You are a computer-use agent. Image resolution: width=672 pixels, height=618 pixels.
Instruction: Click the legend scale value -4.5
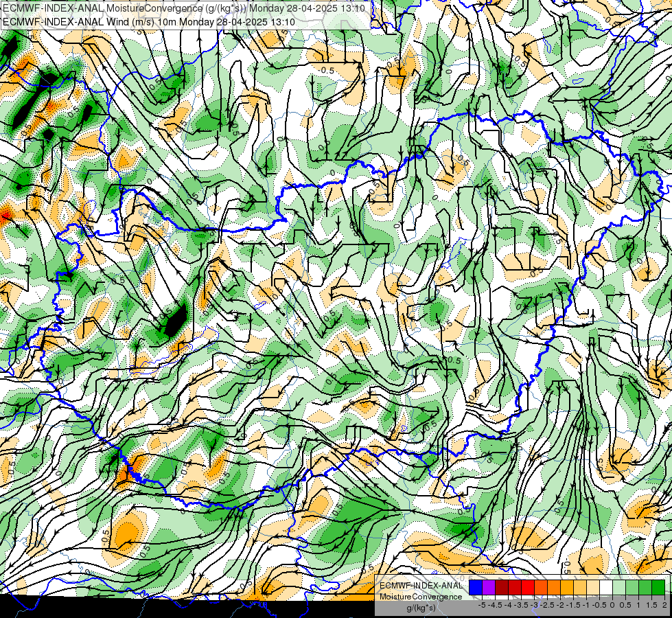[496, 605]
